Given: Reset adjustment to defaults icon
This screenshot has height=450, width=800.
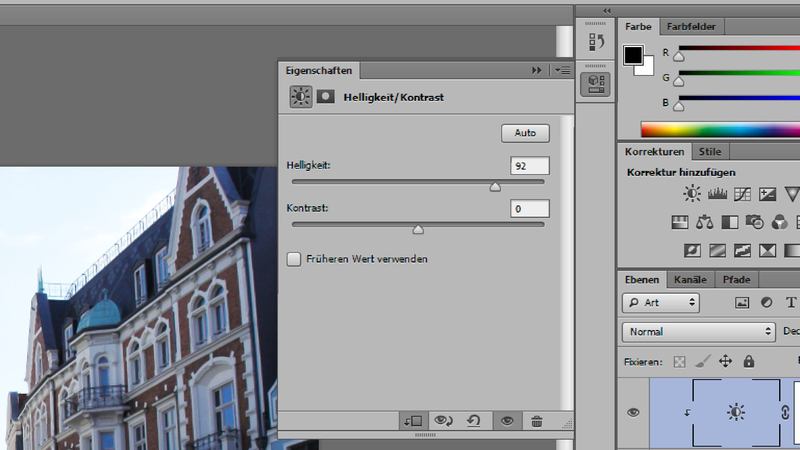Looking at the screenshot, I should [474, 422].
